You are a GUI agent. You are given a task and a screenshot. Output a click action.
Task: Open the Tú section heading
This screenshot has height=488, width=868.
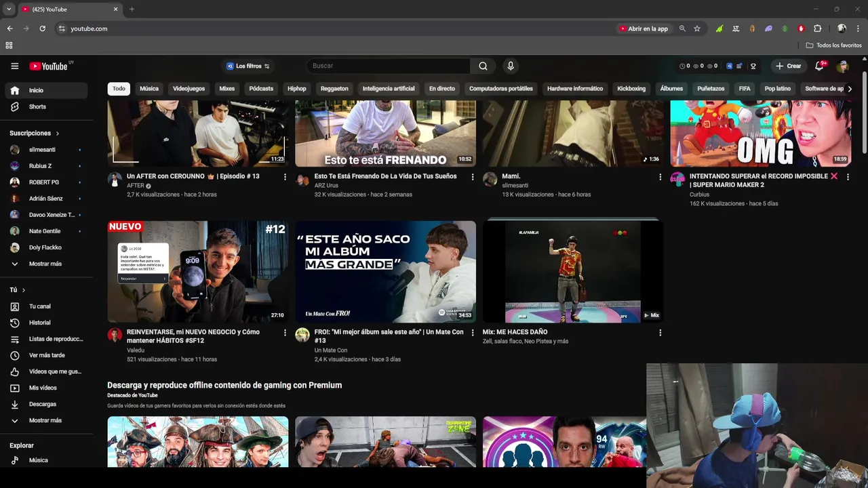[17, 290]
